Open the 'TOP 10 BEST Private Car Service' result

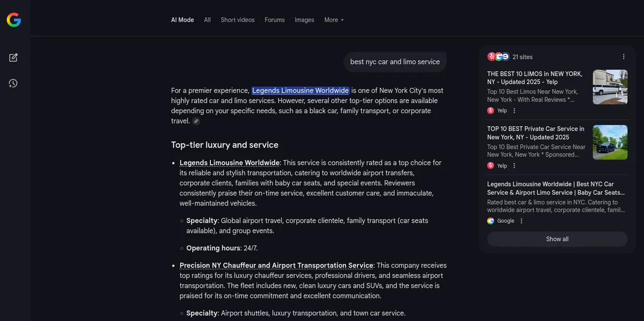[535, 133]
